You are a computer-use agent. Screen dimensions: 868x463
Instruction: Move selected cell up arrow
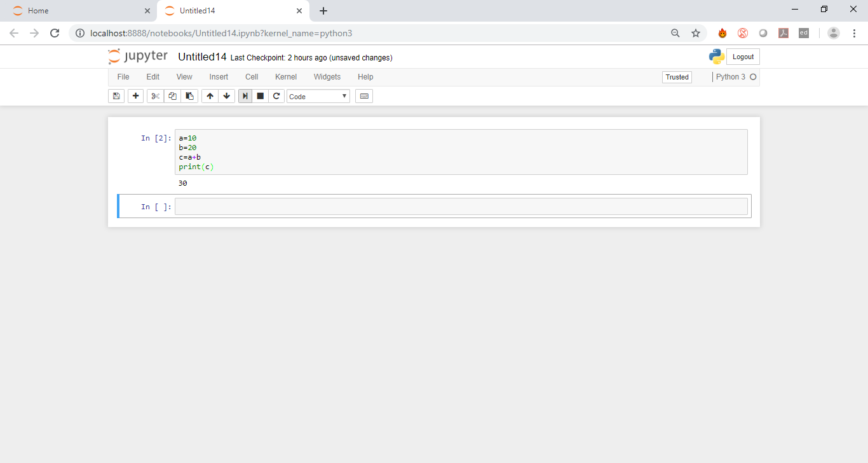click(x=210, y=96)
